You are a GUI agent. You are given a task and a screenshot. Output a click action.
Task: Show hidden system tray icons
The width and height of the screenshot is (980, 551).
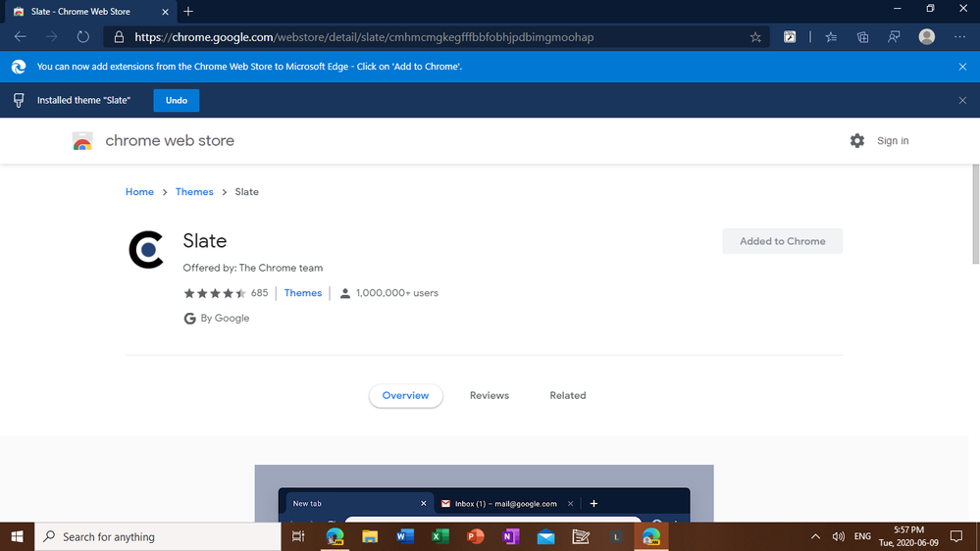click(x=815, y=536)
